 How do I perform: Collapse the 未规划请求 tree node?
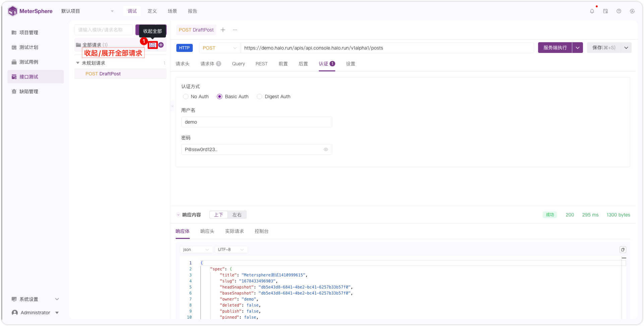(78, 63)
